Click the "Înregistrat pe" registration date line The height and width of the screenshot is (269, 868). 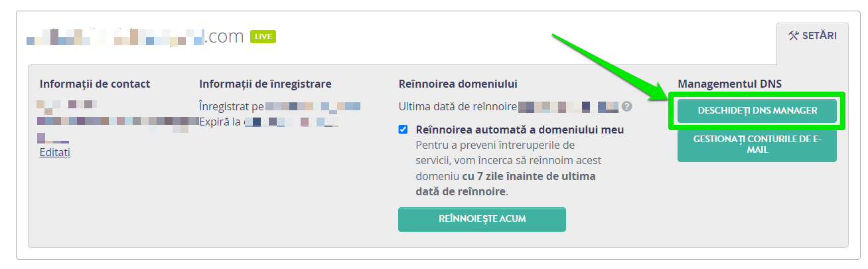click(279, 106)
